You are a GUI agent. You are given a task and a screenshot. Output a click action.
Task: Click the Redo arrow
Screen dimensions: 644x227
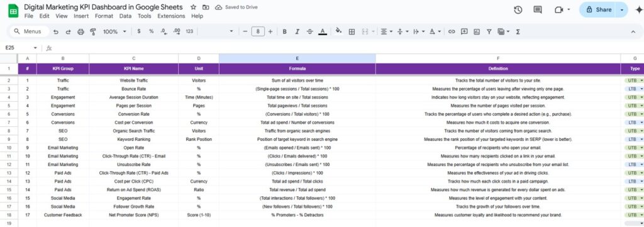[x=68, y=31]
